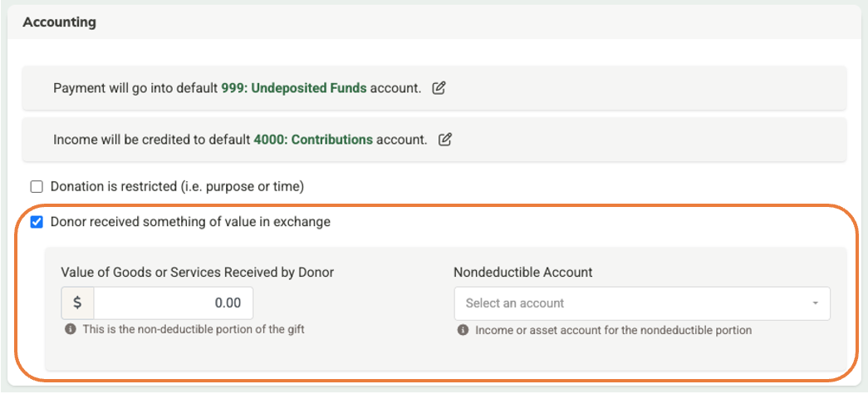
Task: Click the Donation is restricted label text
Action: pyautogui.click(x=177, y=187)
